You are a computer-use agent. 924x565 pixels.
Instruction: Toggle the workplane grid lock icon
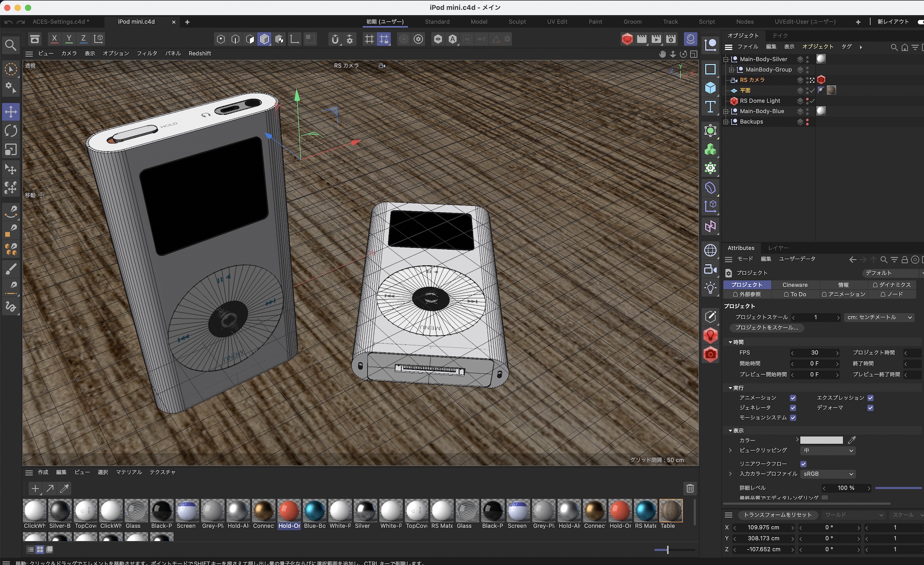coord(384,39)
